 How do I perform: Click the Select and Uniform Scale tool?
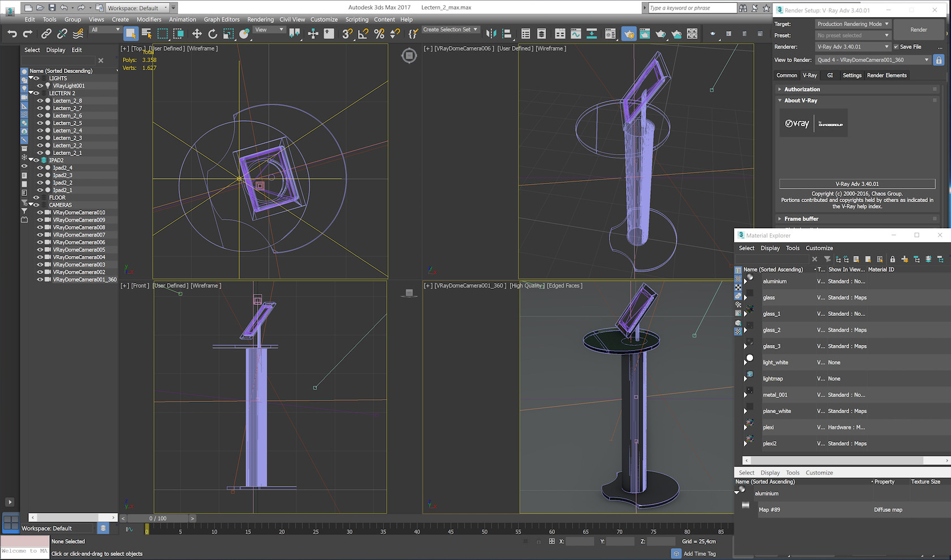click(x=228, y=33)
